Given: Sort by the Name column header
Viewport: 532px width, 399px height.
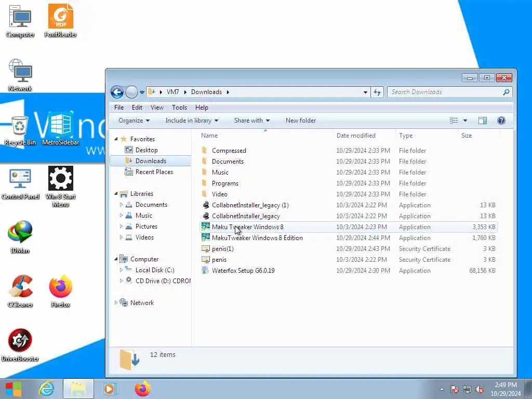Looking at the screenshot, I should coord(265,136).
